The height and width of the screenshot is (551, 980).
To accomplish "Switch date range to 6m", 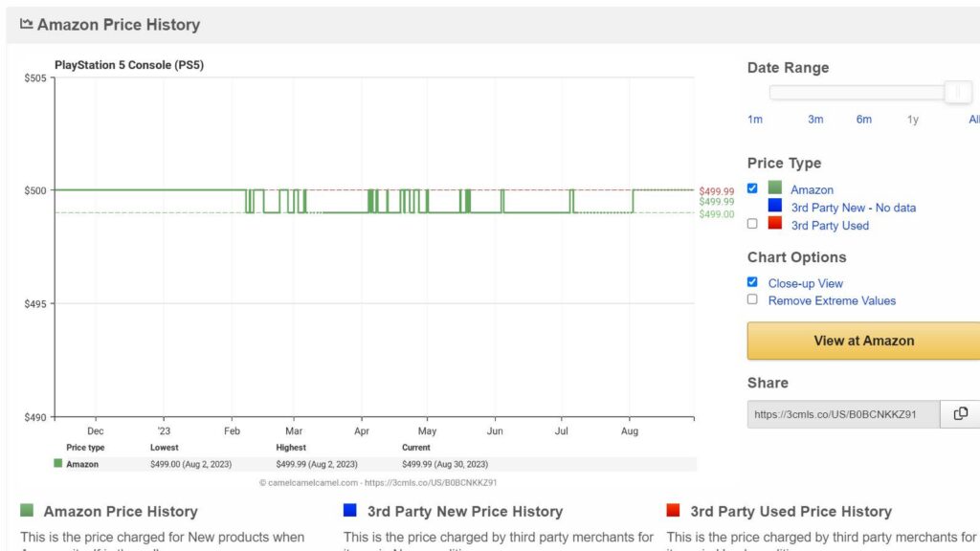I will click(864, 120).
